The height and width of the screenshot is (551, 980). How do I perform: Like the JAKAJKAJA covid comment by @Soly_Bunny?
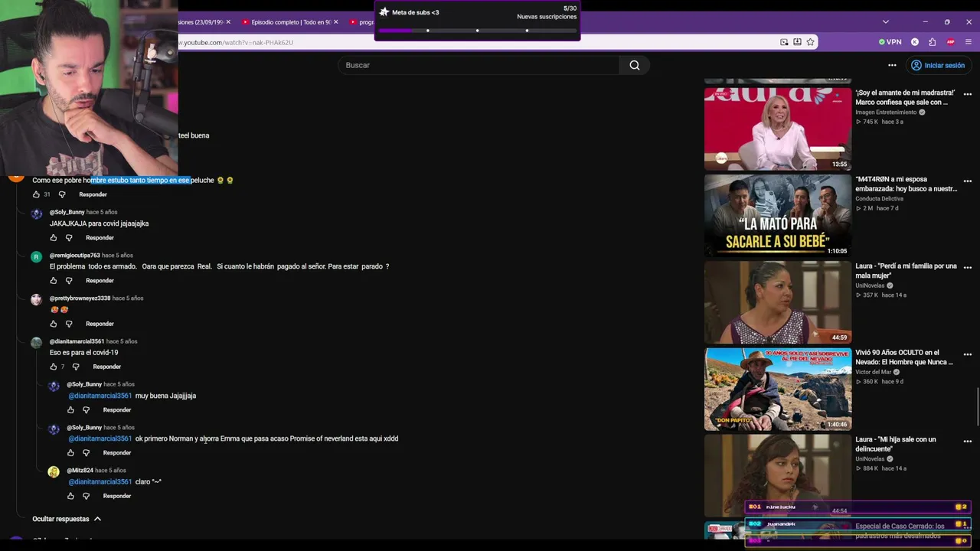coord(54,238)
